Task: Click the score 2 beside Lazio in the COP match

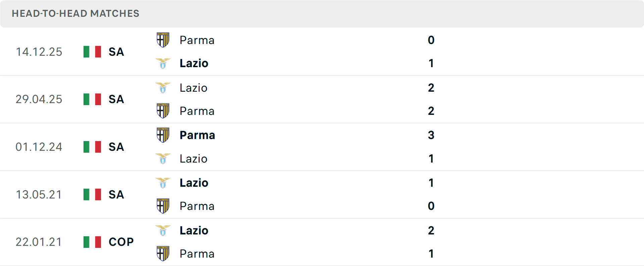Action: coord(431,230)
